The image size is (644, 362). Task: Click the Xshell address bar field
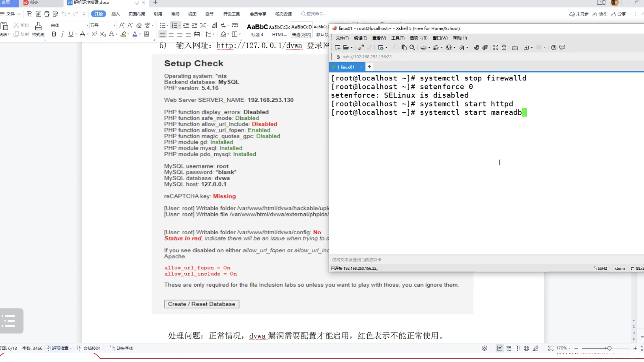(489, 57)
